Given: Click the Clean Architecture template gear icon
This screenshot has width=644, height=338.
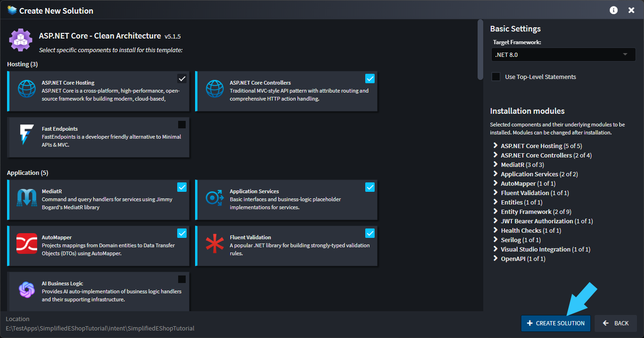Looking at the screenshot, I should [20, 39].
